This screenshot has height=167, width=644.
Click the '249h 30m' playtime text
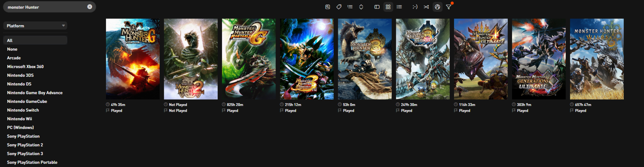(x=409, y=105)
